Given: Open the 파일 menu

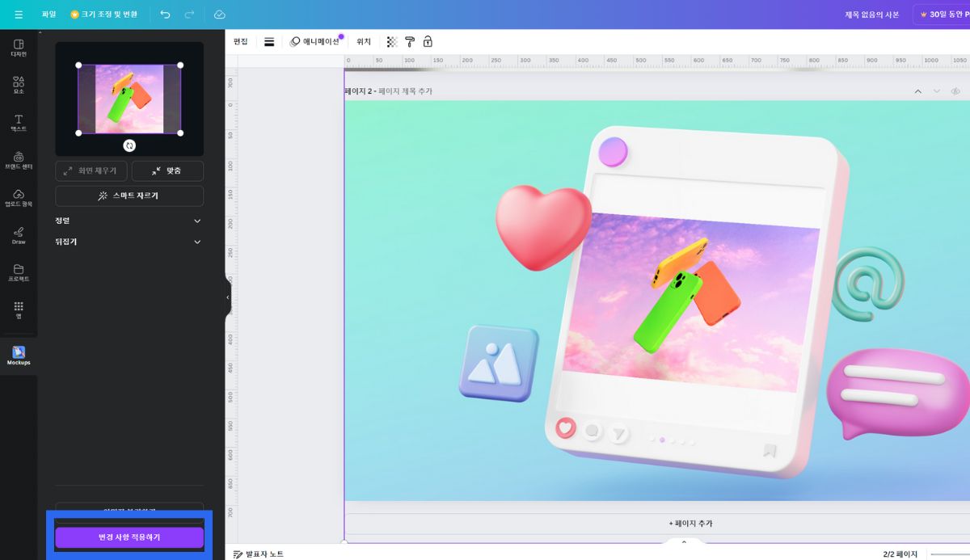Looking at the screenshot, I should click(49, 15).
